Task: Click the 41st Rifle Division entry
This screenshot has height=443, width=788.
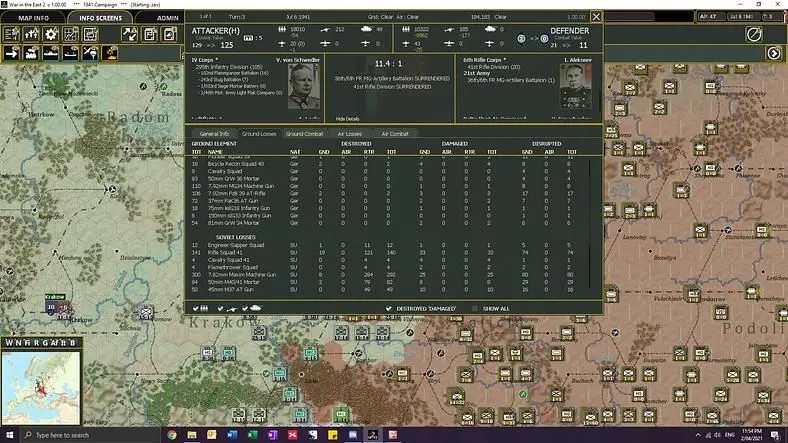Action: (x=494, y=67)
